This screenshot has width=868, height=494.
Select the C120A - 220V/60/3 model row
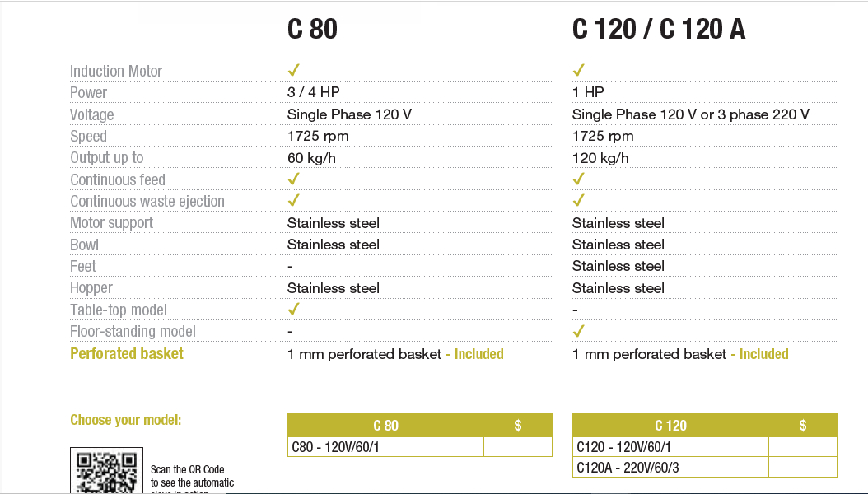[x=670, y=468]
